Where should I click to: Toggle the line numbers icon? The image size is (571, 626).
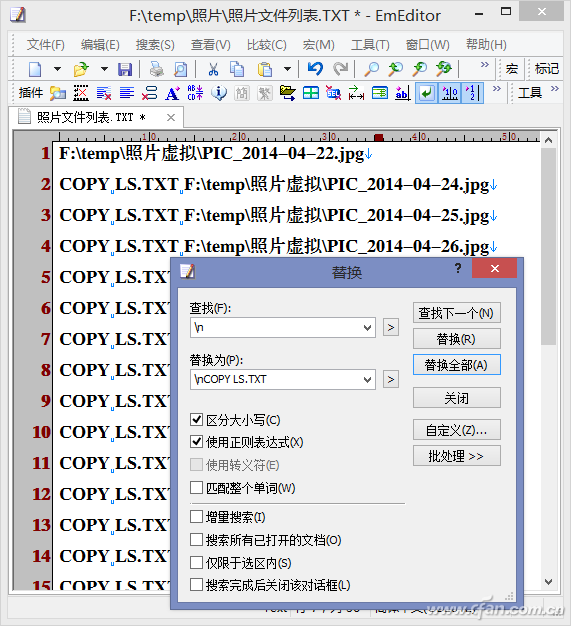click(472, 93)
